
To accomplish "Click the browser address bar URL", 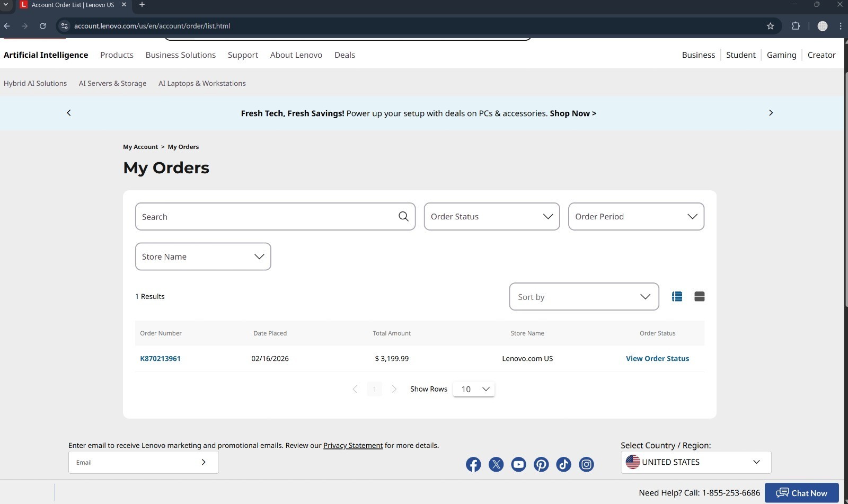I will (152, 26).
